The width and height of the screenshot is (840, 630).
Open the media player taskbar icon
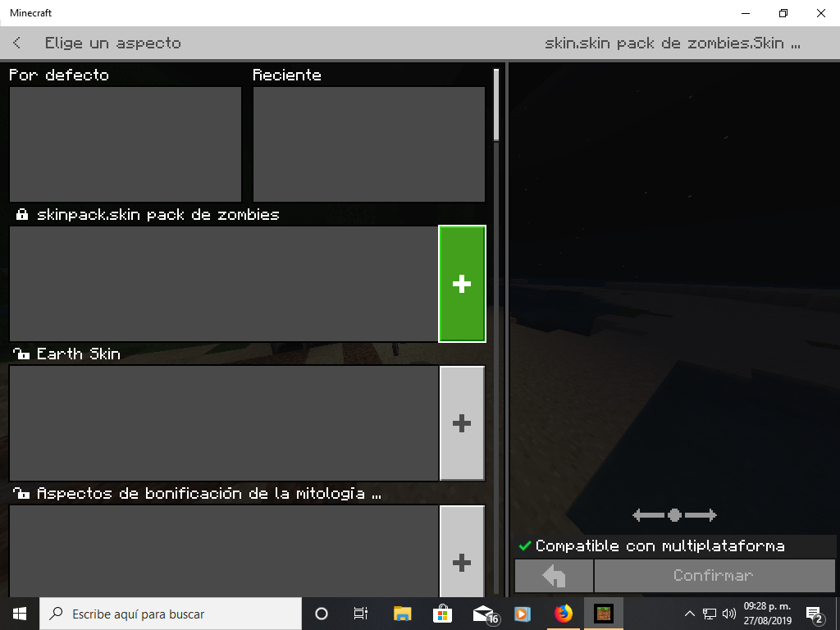point(523,614)
